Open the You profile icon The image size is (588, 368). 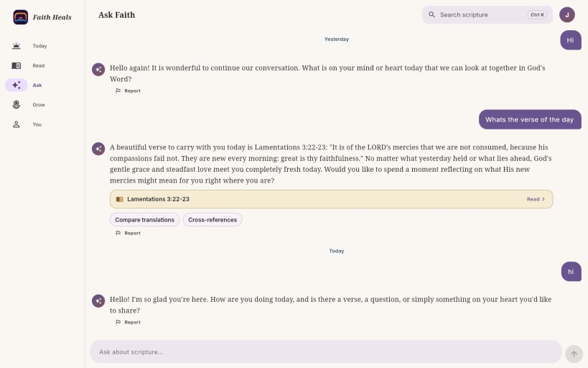pos(16,124)
